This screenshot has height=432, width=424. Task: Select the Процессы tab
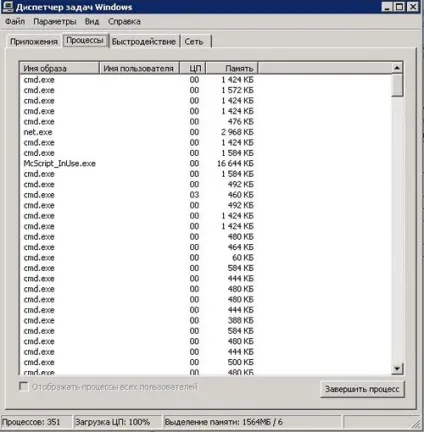click(x=85, y=40)
